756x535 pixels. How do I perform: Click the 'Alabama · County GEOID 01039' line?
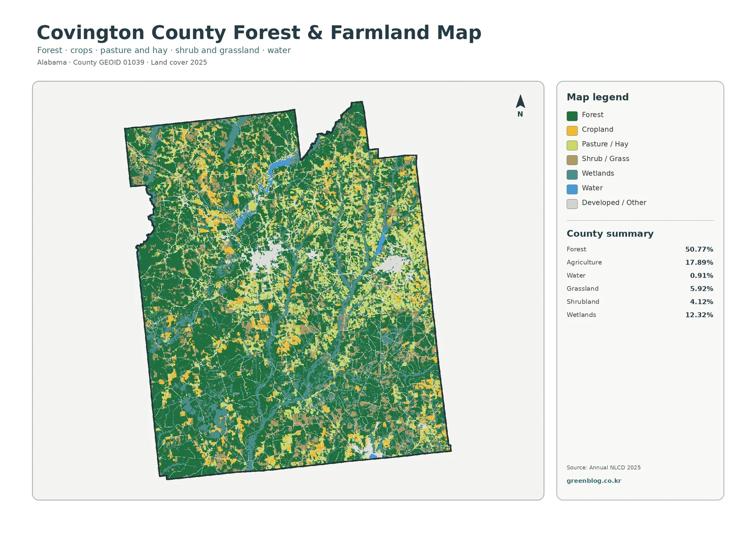coord(122,63)
